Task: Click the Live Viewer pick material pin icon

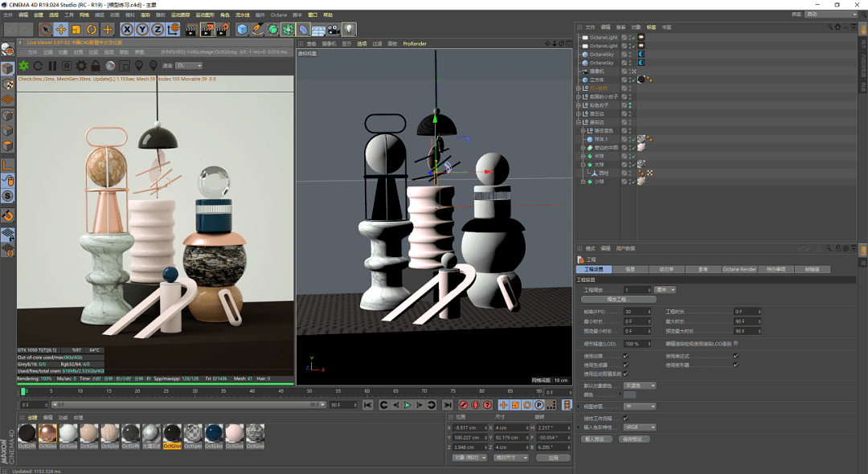Action: (154, 66)
